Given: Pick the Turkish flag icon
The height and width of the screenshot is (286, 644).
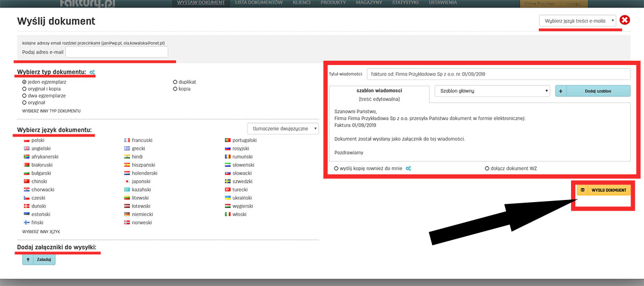Looking at the screenshot, I should coord(228,190).
